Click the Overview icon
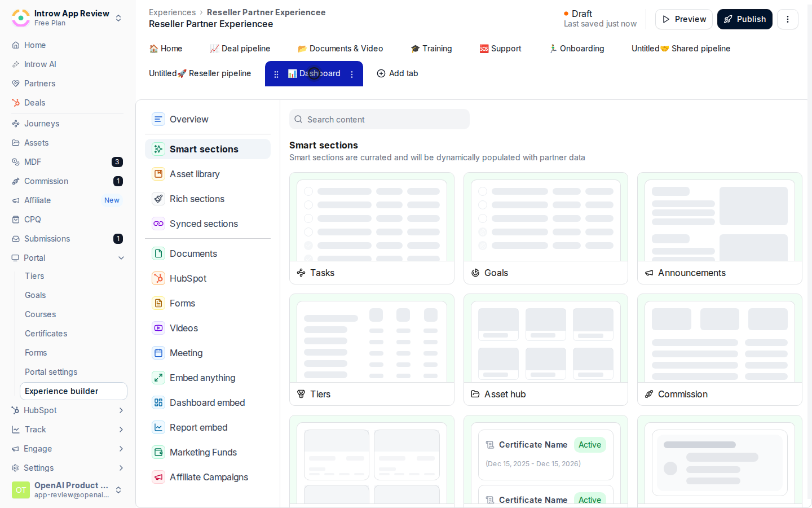 [158, 119]
